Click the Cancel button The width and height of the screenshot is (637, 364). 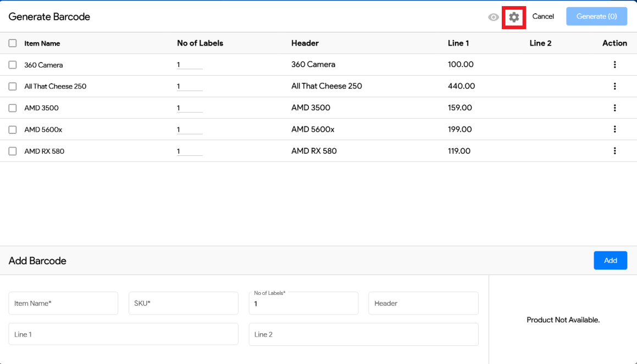[x=543, y=16]
